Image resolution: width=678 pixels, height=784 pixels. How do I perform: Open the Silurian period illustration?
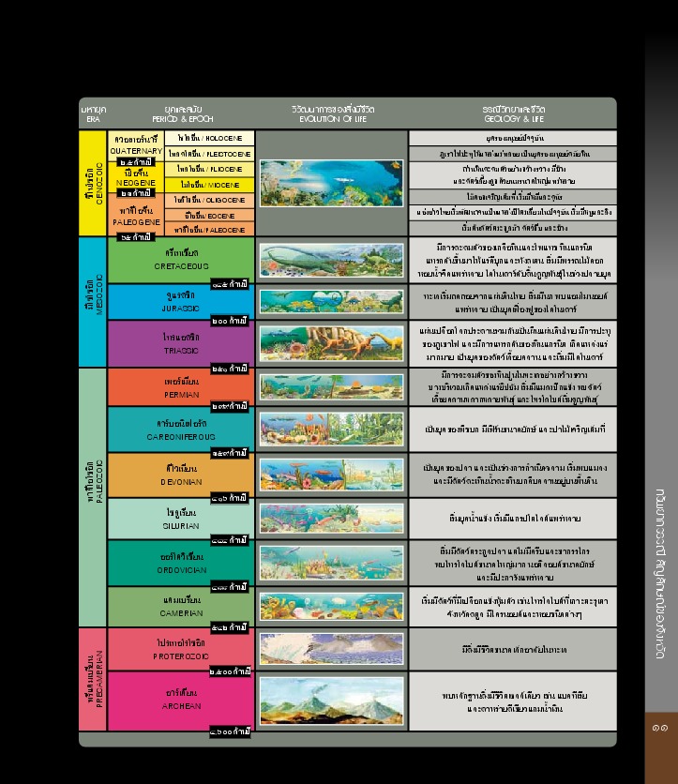[332, 518]
